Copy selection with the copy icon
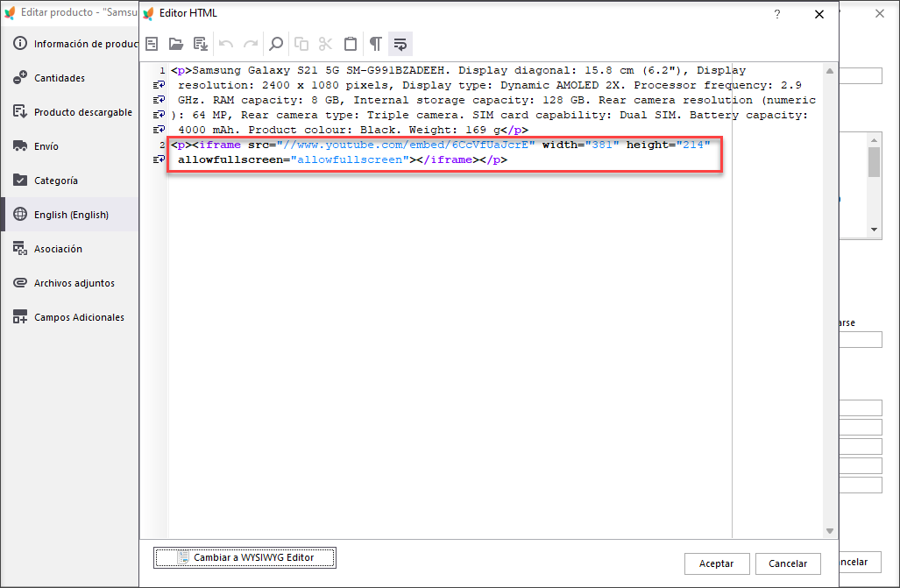The image size is (900, 588). tap(301, 44)
